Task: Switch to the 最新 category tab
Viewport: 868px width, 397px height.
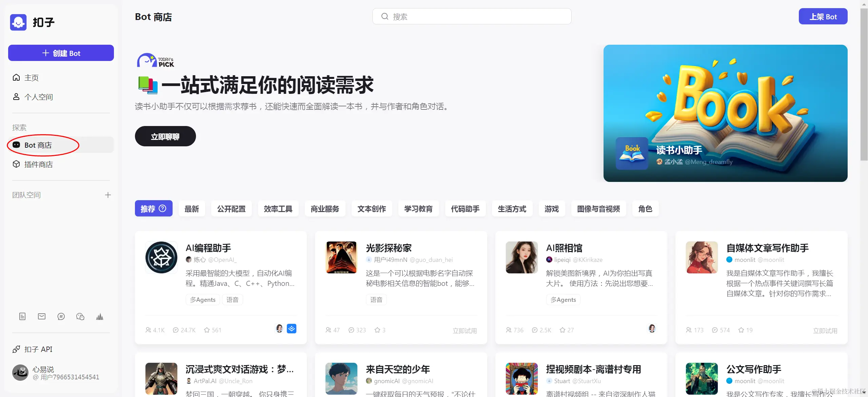Action: pos(192,209)
